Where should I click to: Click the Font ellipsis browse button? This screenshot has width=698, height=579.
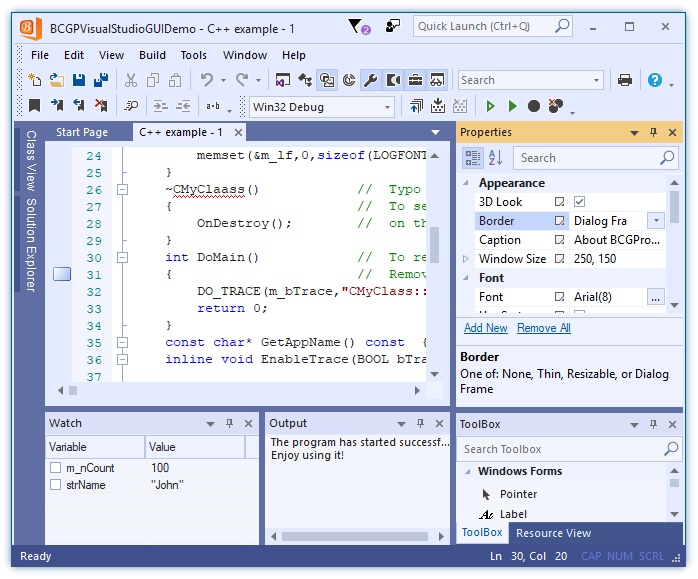point(655,297)
